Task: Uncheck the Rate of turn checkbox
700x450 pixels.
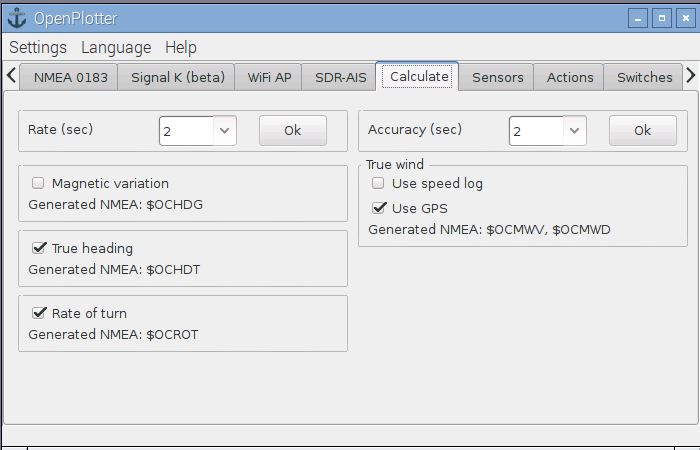Action: (x=39, y=312)
